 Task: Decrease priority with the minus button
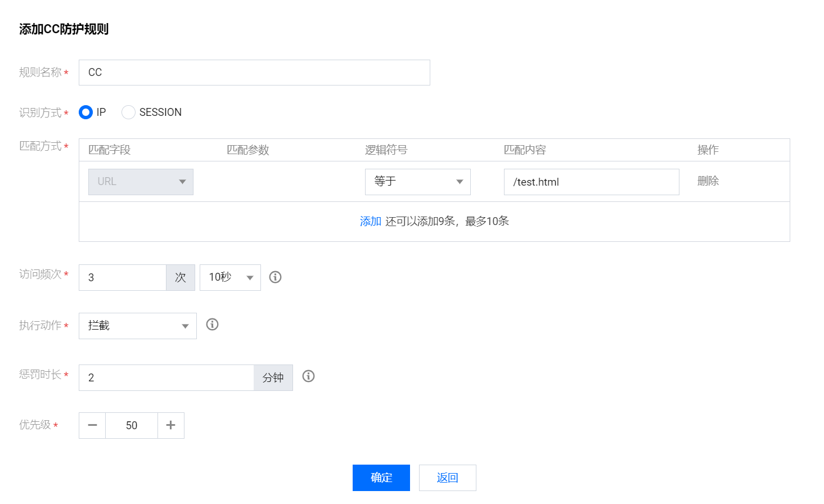92,425
